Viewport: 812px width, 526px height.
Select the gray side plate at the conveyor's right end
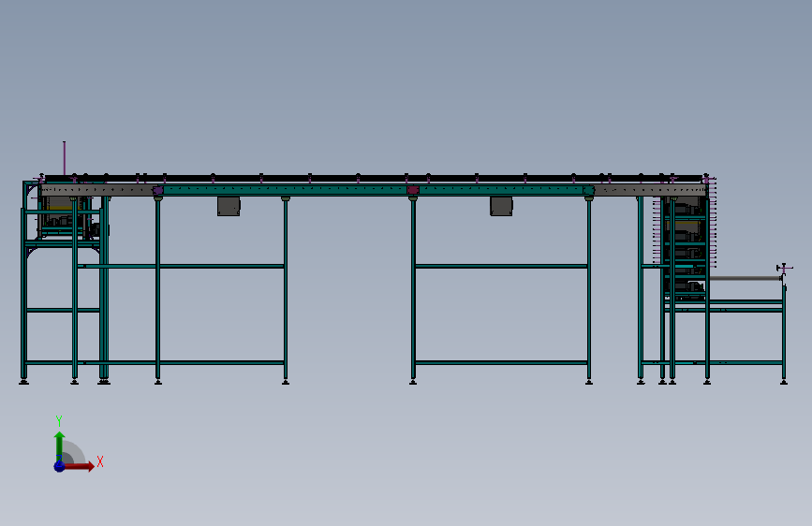[650, 191]
